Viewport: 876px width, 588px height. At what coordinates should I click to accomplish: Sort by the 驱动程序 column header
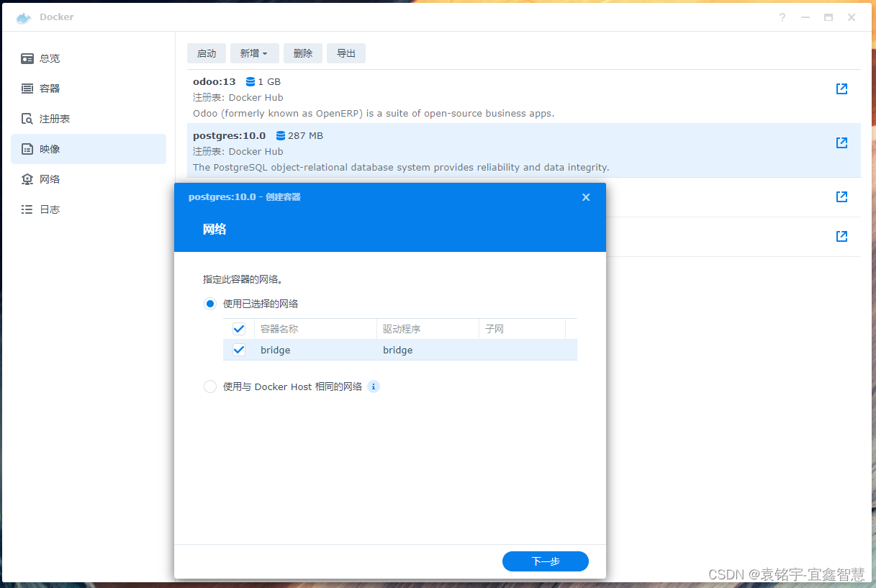pyautogui.click(x=428, y=329)
